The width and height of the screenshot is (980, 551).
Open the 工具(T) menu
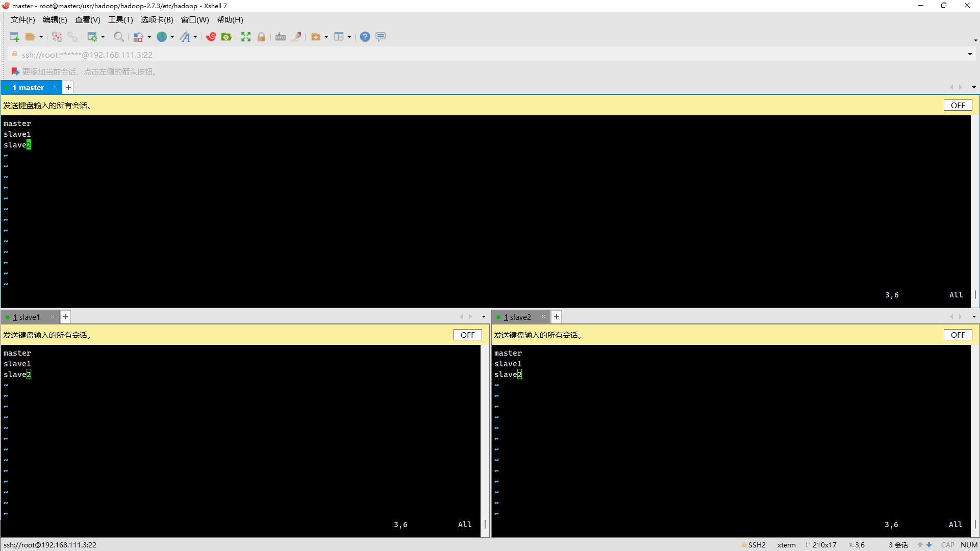pyautogui.click(x=120, y=19)
